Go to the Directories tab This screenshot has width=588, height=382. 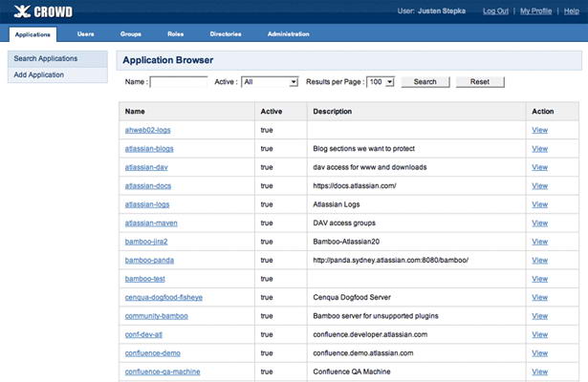[226, 34]
